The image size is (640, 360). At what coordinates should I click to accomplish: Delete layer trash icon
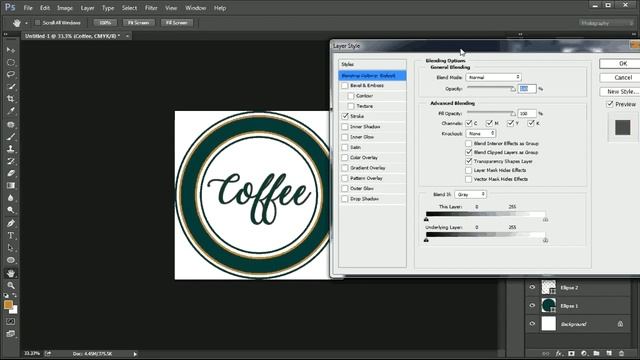click(x=621, y=353)
